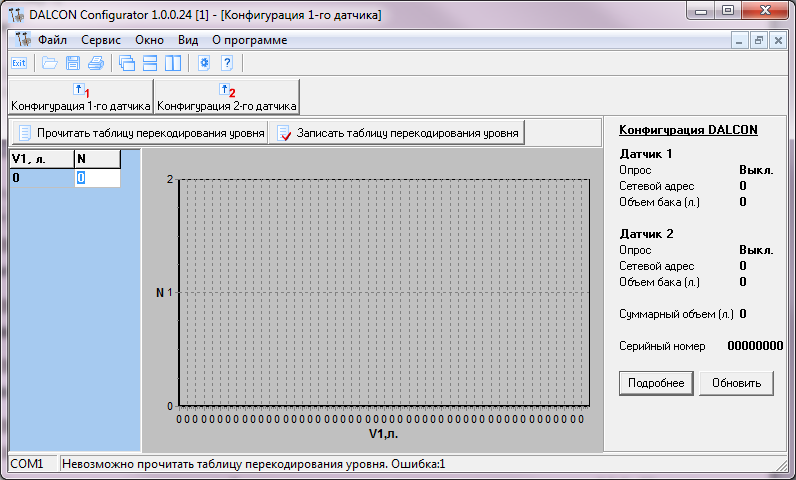Open help with the question mark icon
The width and height of the screenshot is (796, 480).
coord(227,63)
